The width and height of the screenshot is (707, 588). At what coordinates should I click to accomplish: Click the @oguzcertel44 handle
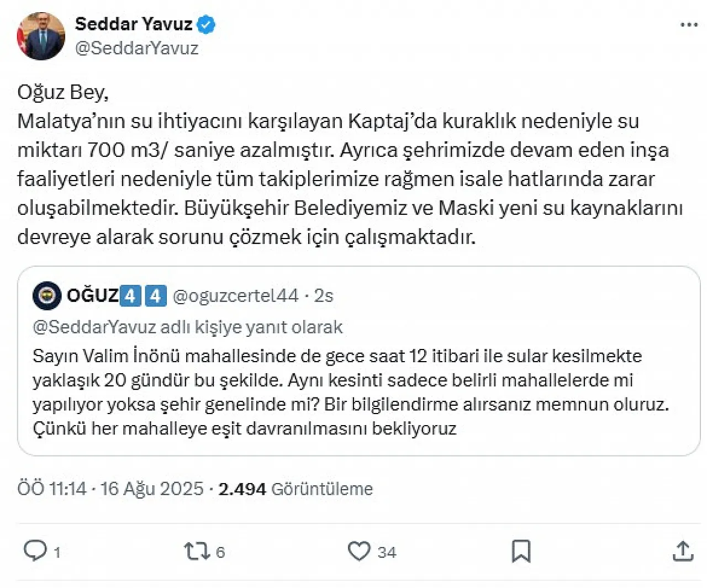[x=236, y=296]
